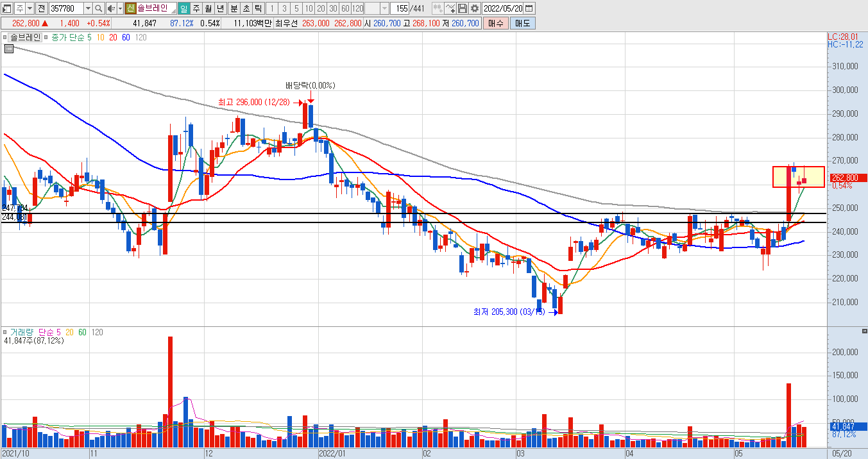Click the save chart floppy disk icon

click(462, 8)
